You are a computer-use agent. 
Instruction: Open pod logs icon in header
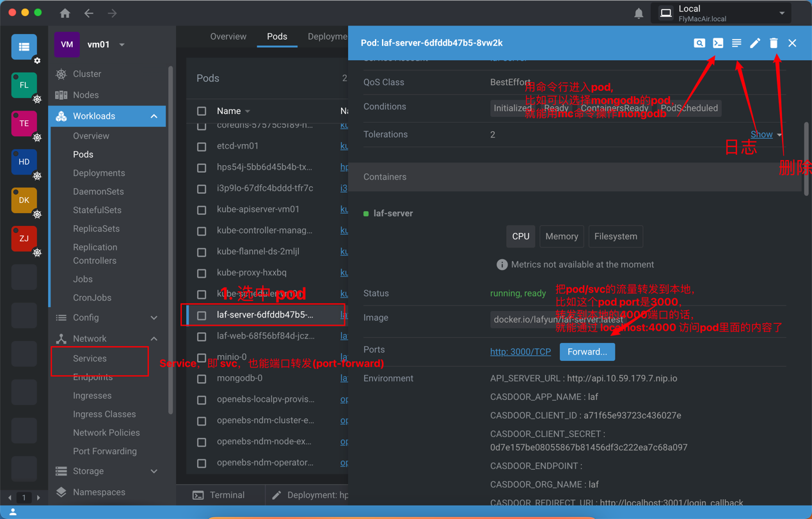[736, 43]
